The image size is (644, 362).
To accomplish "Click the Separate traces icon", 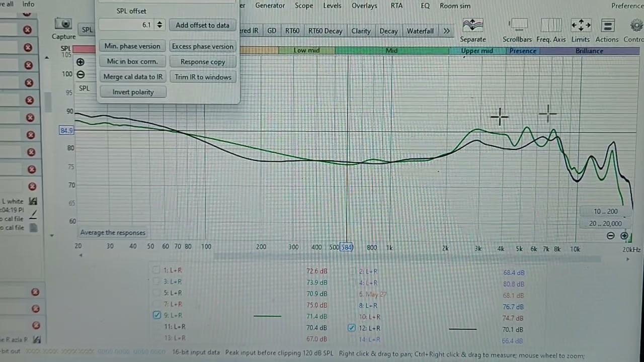I will (x=473, y=25).
